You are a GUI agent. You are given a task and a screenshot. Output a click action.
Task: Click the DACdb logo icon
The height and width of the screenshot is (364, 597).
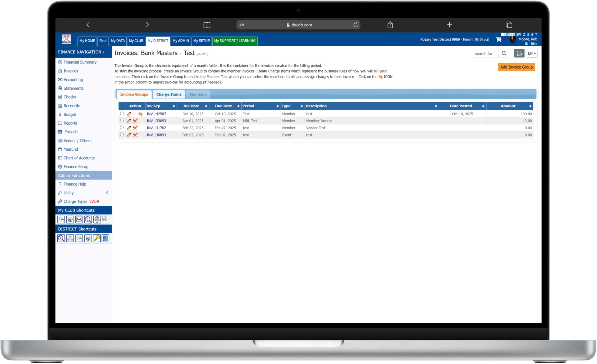(66, 39)
